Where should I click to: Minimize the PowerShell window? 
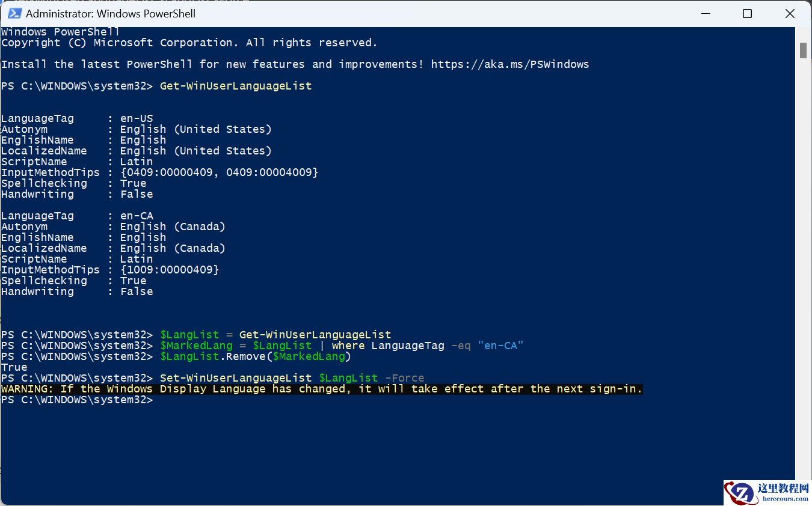tap(704, 13)
